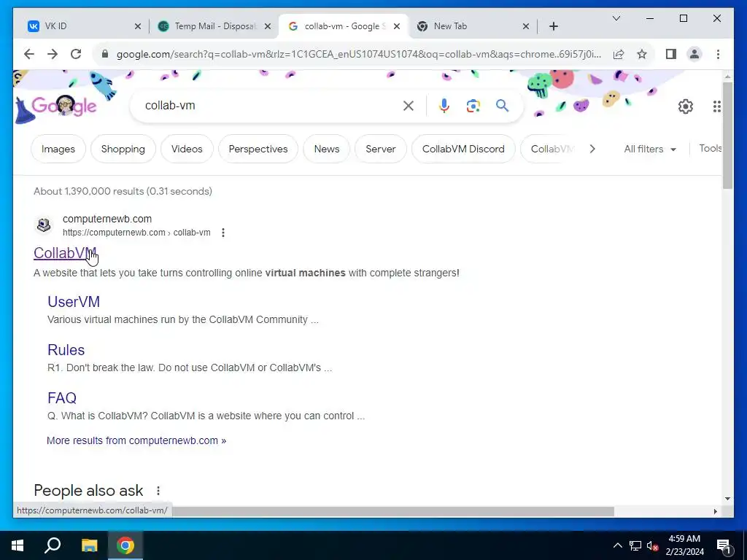This screenshot has width=747, height=560.
Task: Open Chrome side panel
Action: (671, 54)
